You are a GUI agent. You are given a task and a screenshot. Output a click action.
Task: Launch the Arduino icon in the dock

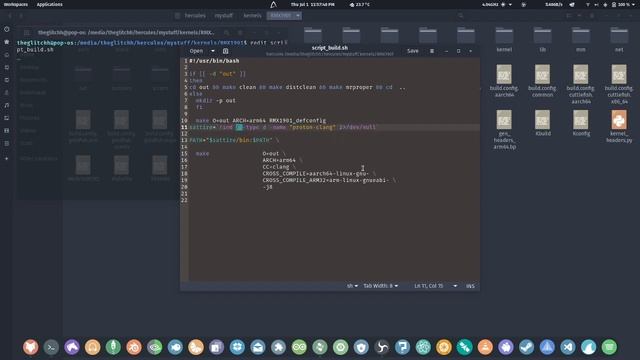click(299, 347)
